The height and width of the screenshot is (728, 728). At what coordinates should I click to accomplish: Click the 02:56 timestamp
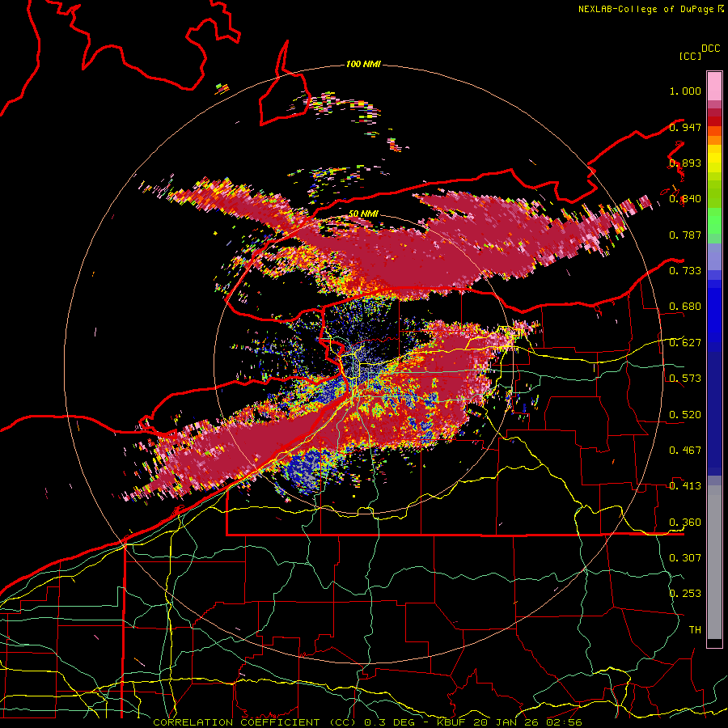coord(564,722)
